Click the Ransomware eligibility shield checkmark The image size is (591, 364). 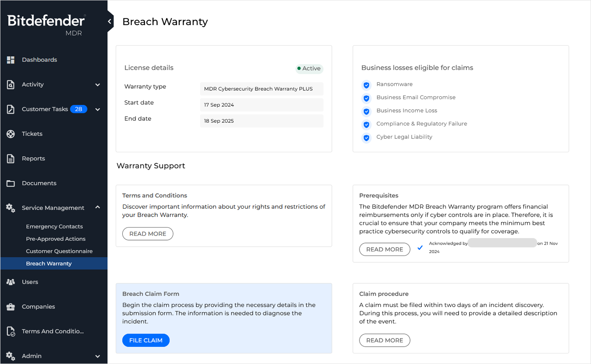pyautogui.click(x=366, y=85)
